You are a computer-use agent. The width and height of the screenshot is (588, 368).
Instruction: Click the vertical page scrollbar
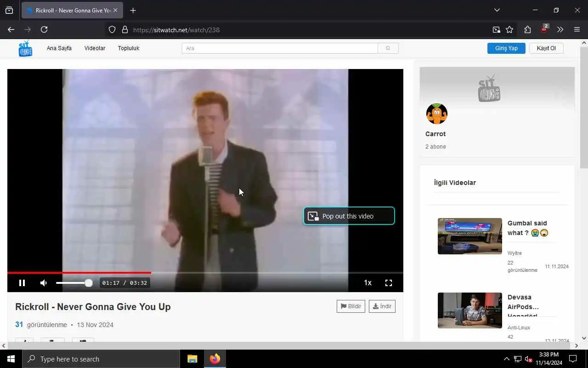tap(584, 107)
